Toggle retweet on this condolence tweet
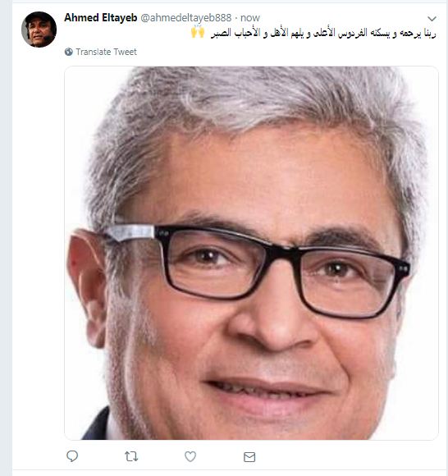The height and width of the screenshot is (476, 448). [131, 456]
